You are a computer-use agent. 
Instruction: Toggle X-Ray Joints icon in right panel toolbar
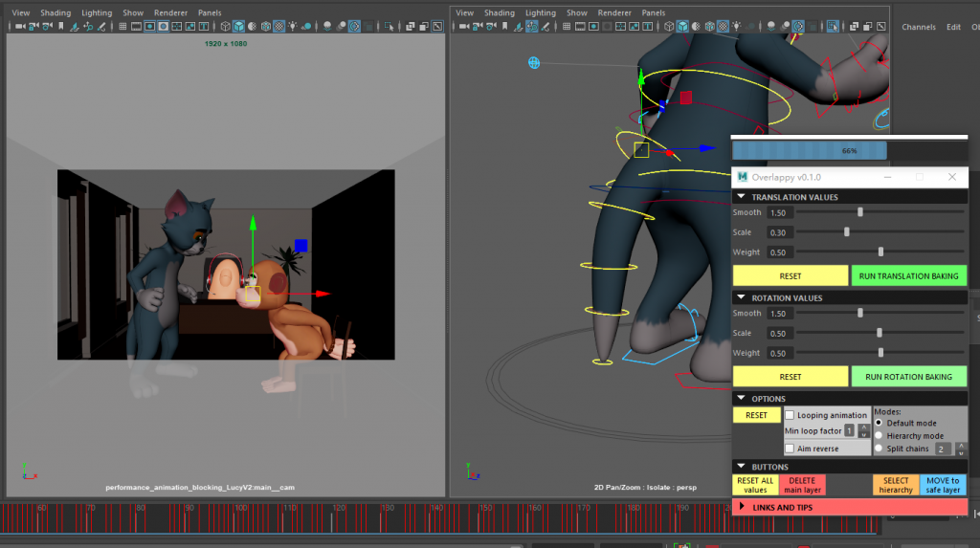[x=881, y=26]
